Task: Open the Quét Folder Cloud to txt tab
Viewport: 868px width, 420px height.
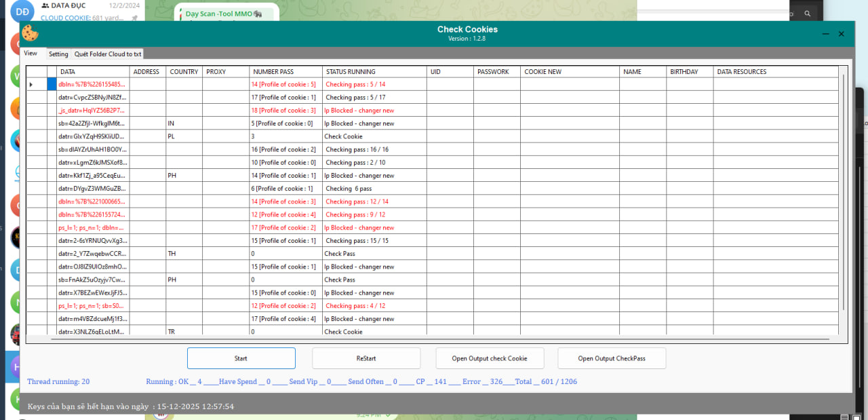Action: tap(108, 54)
